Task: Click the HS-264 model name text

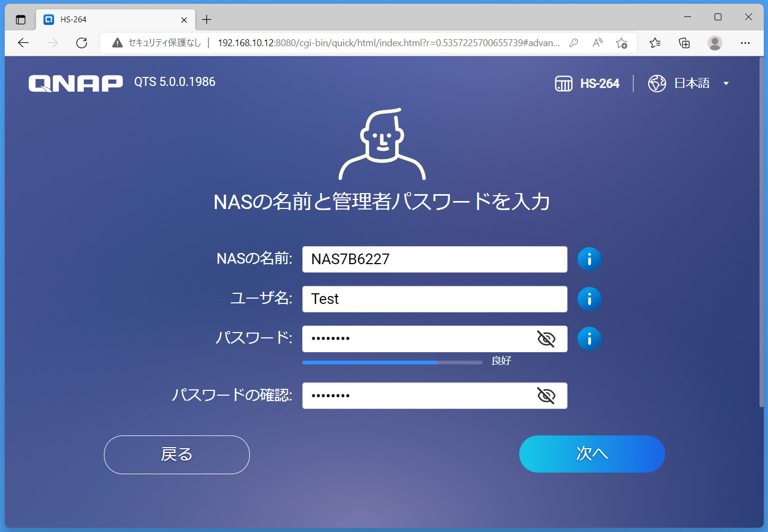Action: tap(600, 83)
